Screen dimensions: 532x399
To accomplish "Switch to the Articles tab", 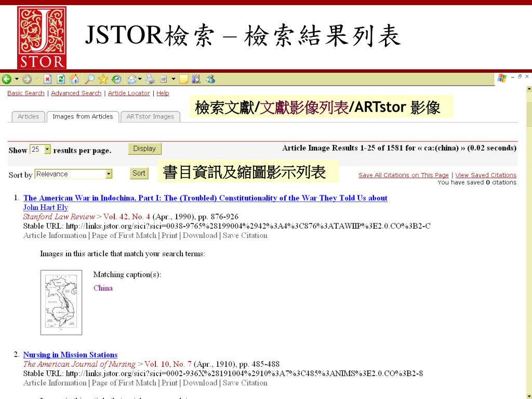I will [x=28, y=116].
